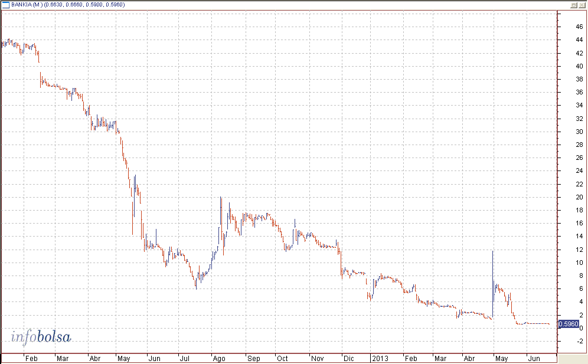Click the Oct label on time axis

click(x=282, y=358)
